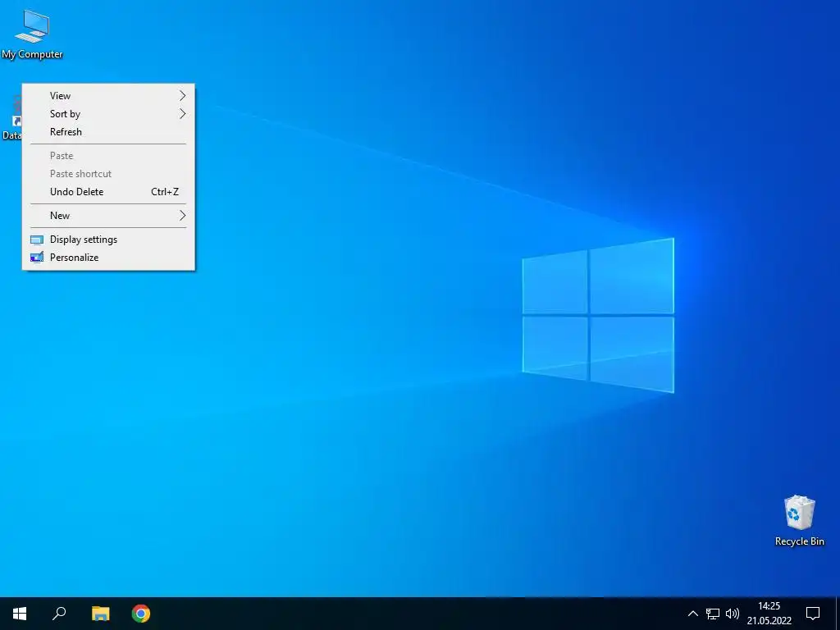Screen dimensions: 840x630
Task: Open the taskbar clock and date
Action: click(x=769, y=614)
